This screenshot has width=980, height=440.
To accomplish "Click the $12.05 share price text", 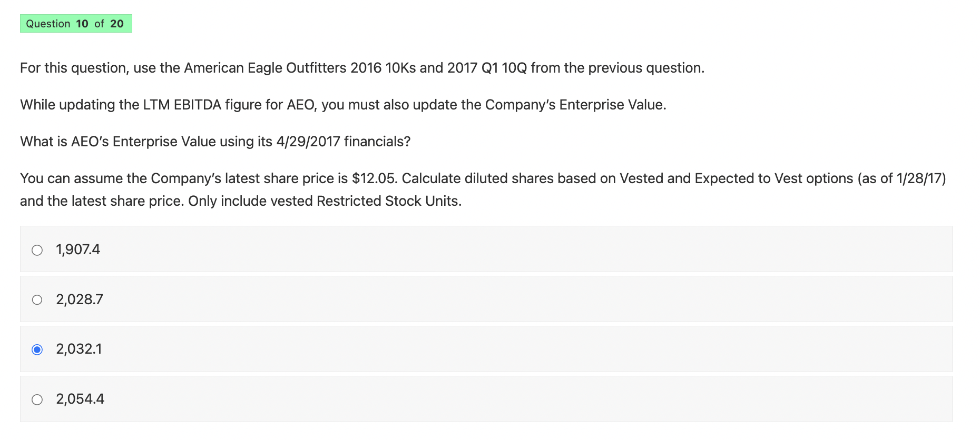I will [x=374, y=178].
